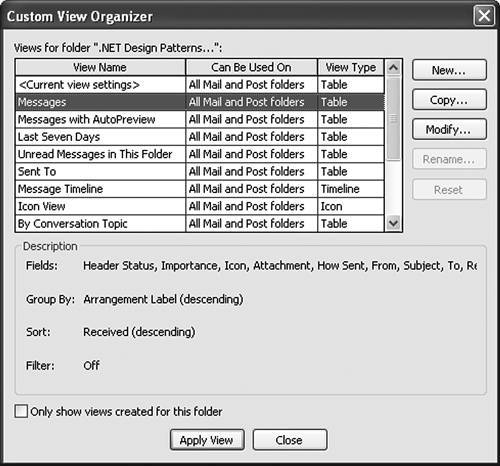Select the Messages with AutoPreview view
Viewport: 500px width, 466px height.
(200, 119)
